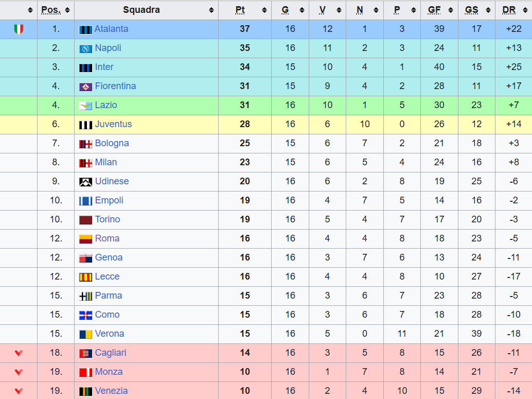
Task: Open the Venezia team link
Action: (111, 391)
